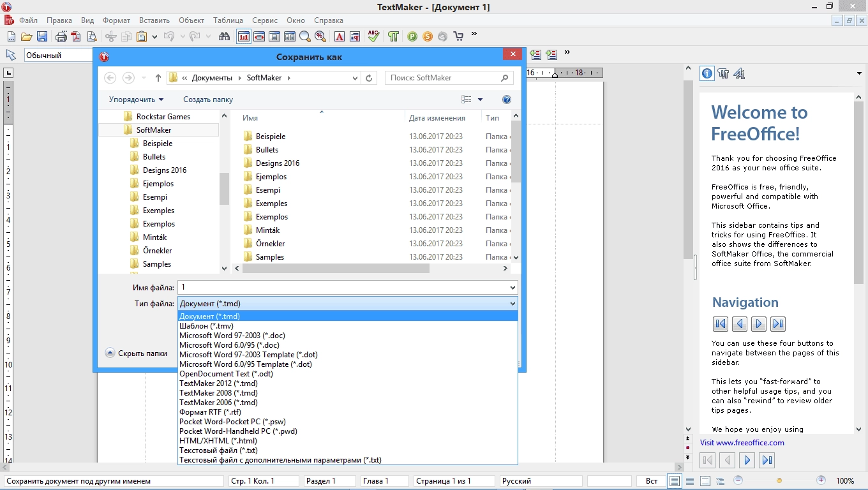Choose HTML/XHTML (*.html) file type
The image size is (868, 490).
348,441
